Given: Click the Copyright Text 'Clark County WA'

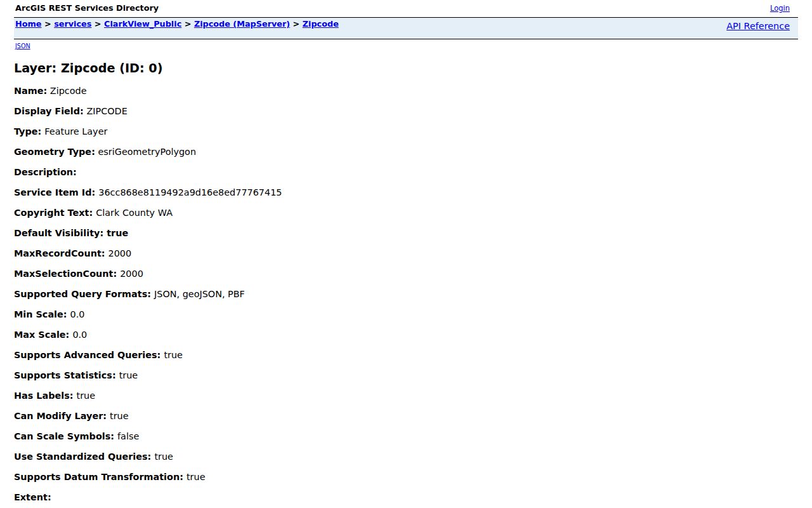Looking at the screenshot, I should (134, 213).
